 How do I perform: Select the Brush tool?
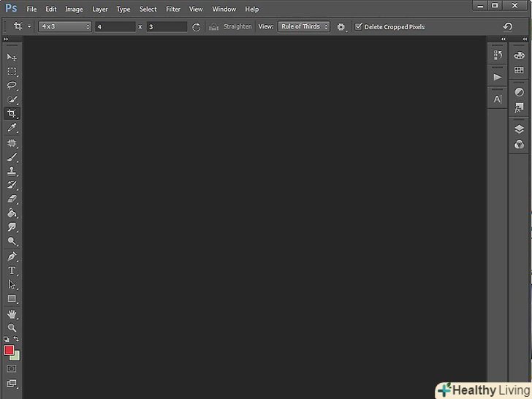pyautogui.click(x=12, y=156)
